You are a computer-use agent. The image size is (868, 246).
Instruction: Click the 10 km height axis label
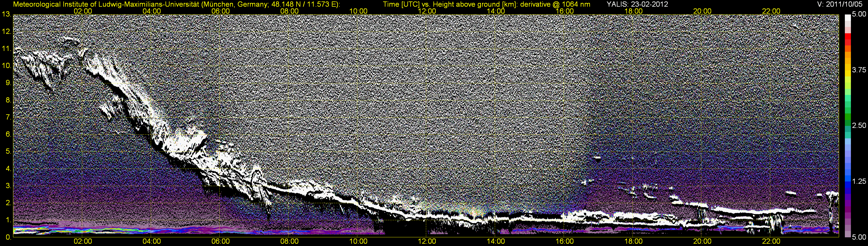pos(6,66)
